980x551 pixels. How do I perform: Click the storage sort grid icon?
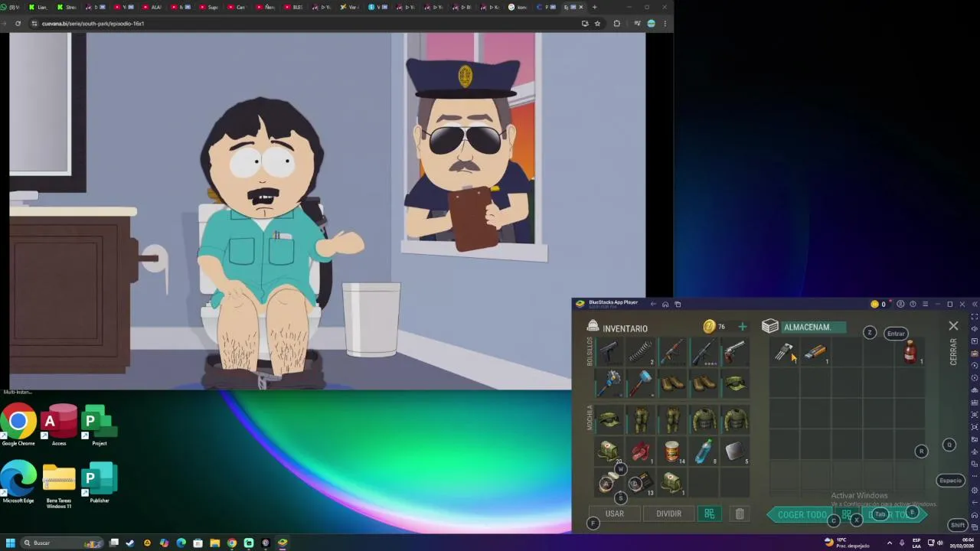coord(847,515)
